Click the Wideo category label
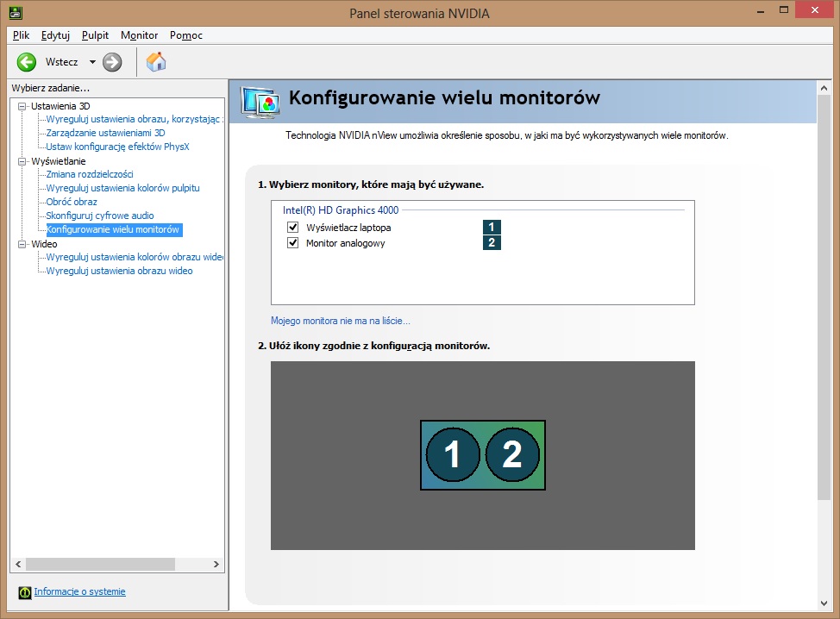Screen dimensions: 840x619 (x=44, y=244)
